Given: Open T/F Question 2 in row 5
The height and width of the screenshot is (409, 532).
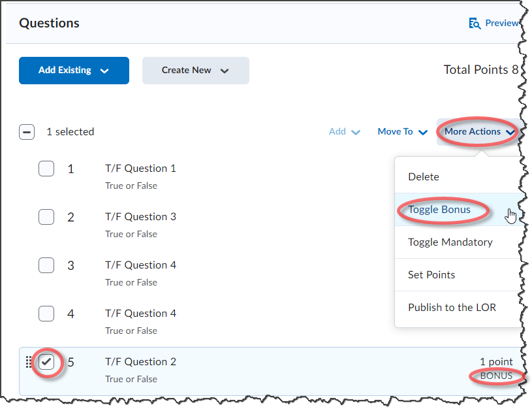Looking at the screenshot, I should (140, 362).
